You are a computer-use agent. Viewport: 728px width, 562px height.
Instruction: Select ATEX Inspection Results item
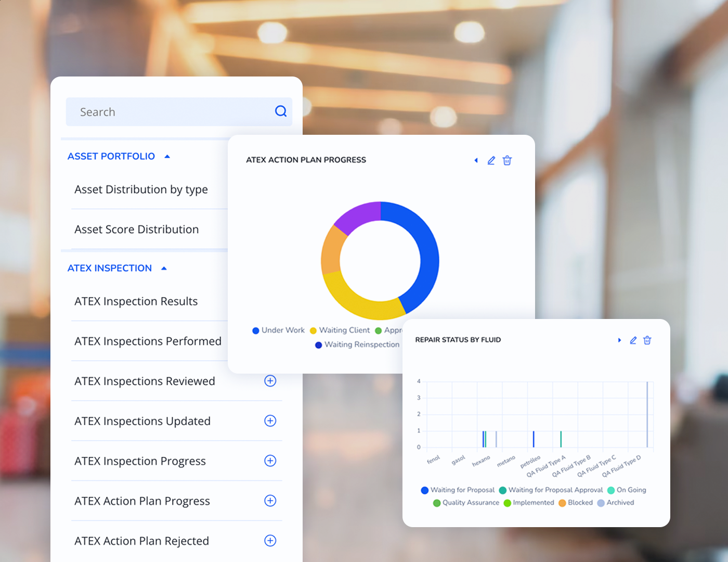point(136,301)
